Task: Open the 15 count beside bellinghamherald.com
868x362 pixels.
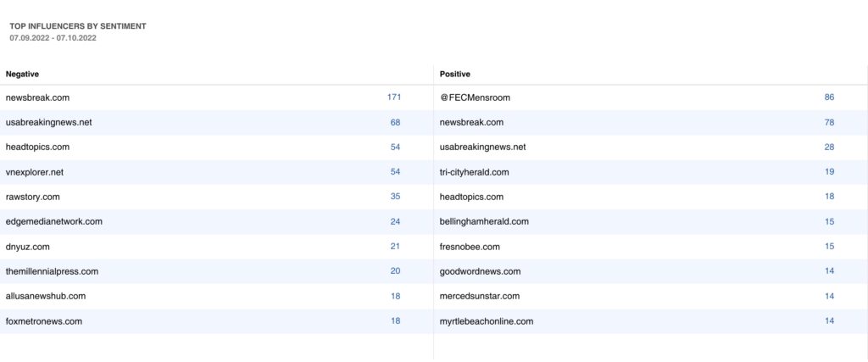Action: [829, 221]
